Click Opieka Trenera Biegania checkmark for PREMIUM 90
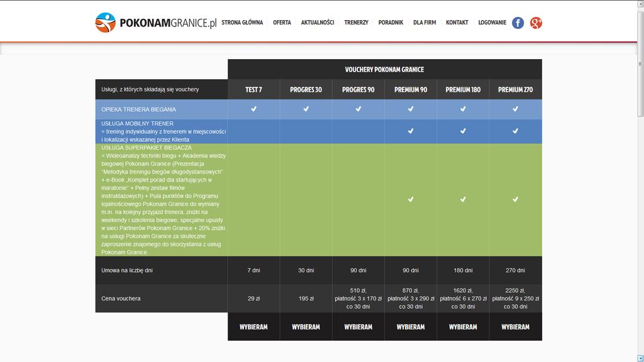 (x=411, y=109)
